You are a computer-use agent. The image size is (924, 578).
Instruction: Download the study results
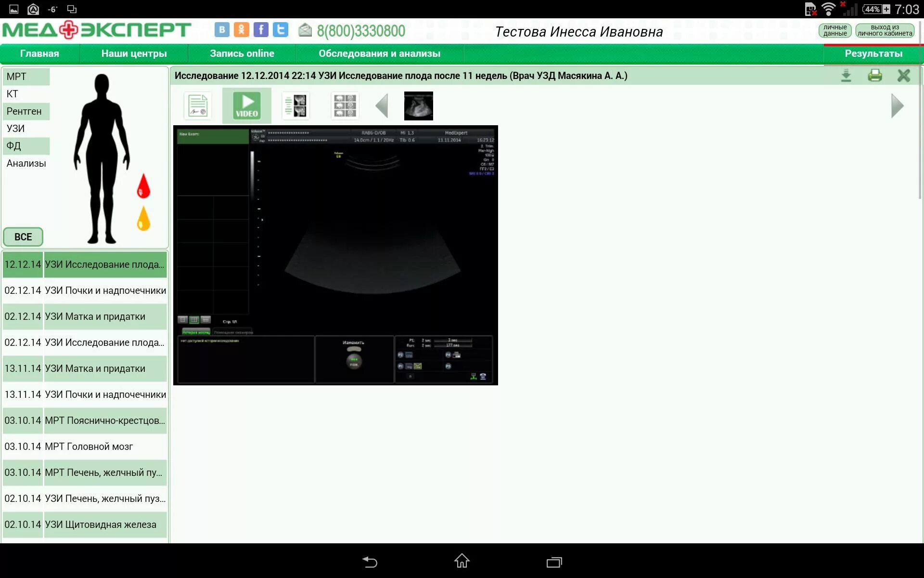846,76
